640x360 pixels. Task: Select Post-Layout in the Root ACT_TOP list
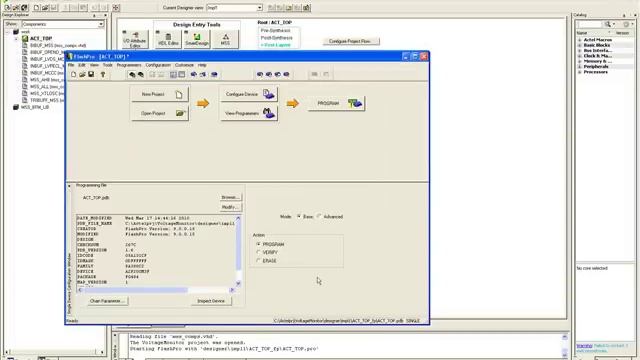(276, 45)
